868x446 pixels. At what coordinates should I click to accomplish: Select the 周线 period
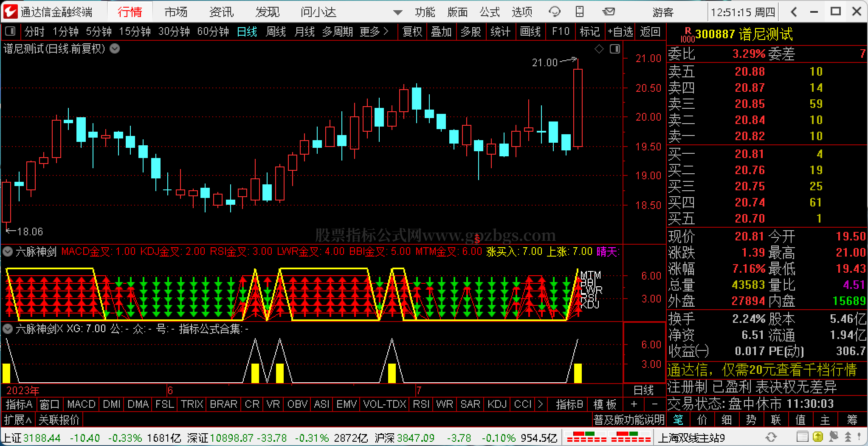(276, 31)
